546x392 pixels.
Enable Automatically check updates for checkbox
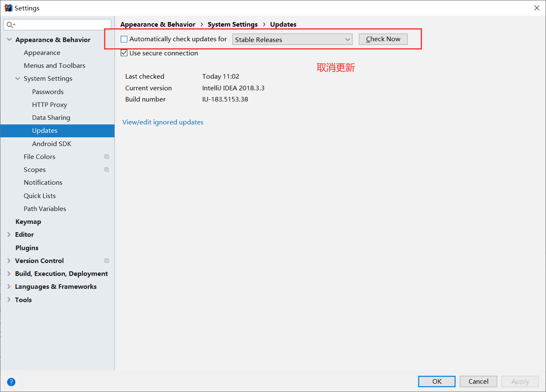coord(124,39)
